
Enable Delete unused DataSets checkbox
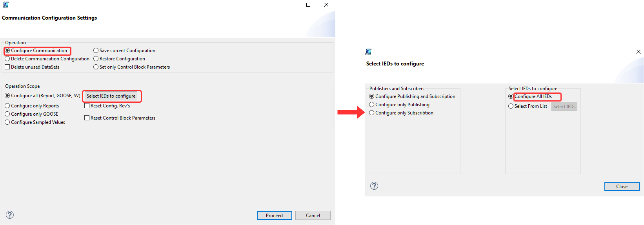pos(7,67)
